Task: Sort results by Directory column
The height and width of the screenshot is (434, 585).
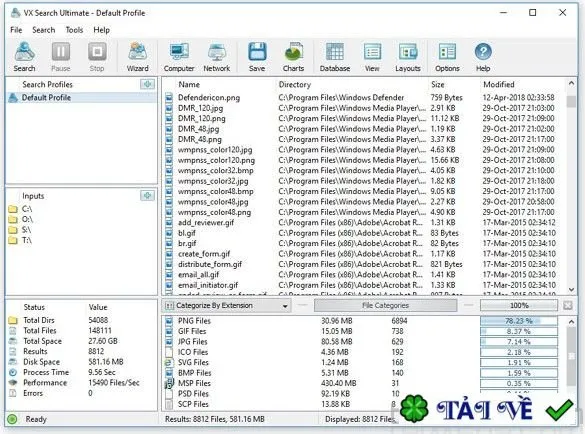Action: pyautogui.click(x=295, y=84)
